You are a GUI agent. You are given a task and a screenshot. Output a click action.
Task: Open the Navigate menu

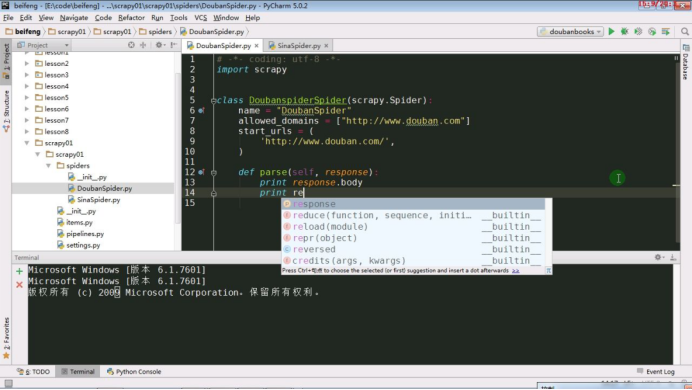pos(74,18)
